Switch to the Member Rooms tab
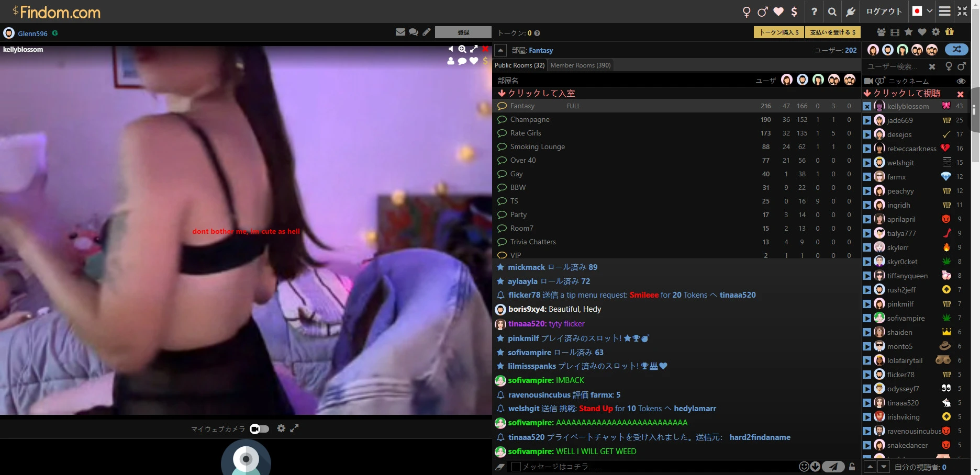The height and width of the screenshot is (475, 980). (580, 65)
